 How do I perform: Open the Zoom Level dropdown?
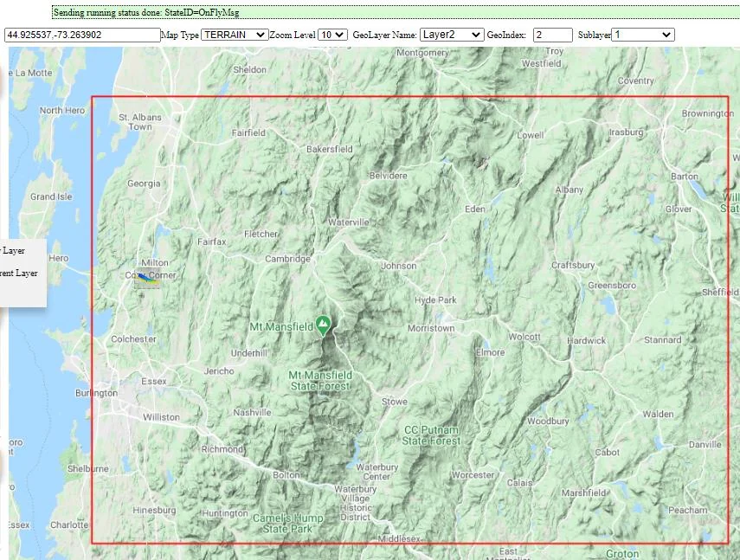332,35
